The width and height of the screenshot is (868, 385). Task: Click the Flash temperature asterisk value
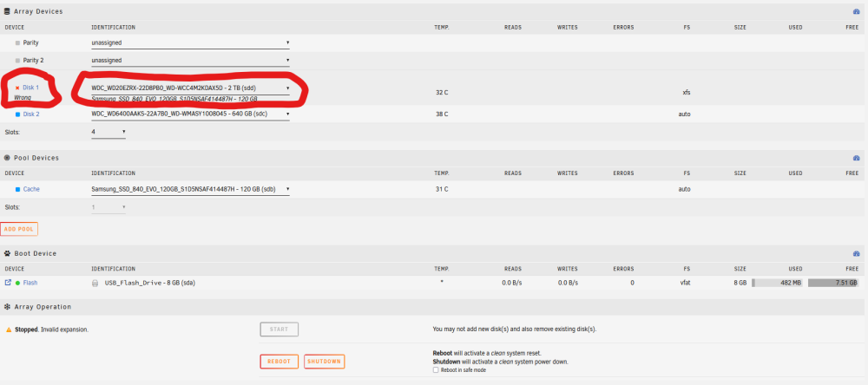pyautogui.click(x=442, y=282)
